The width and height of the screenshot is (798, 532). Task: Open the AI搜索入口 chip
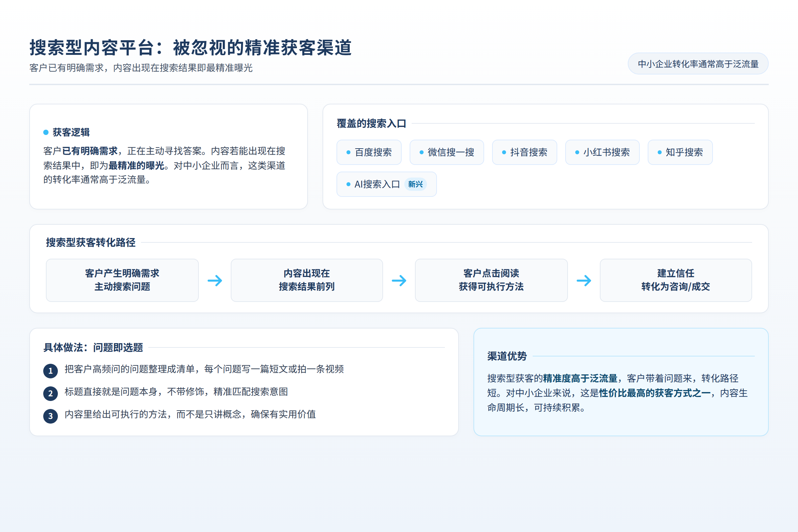[386, 184]
